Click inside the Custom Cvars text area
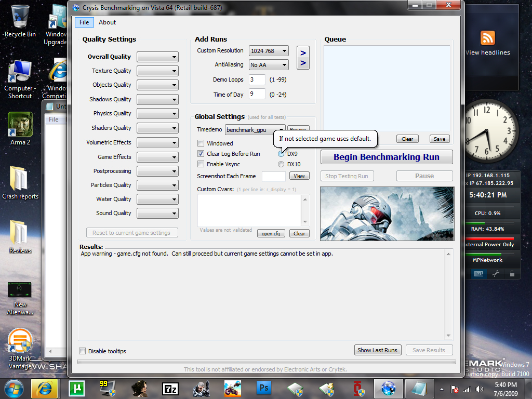This screenshot has width=532, height=399. tap(250, 210)
